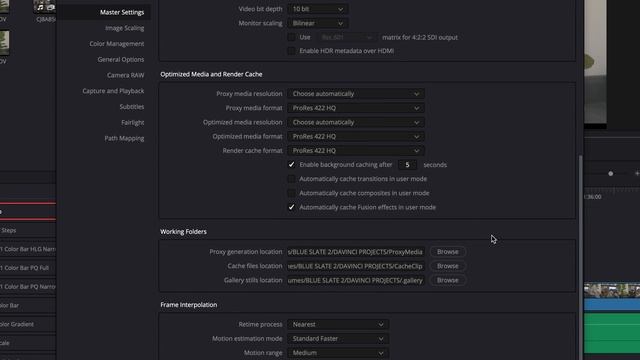Open Capture and Playback settings
This screenshot has width=640, height=360.
coord(113,91)
